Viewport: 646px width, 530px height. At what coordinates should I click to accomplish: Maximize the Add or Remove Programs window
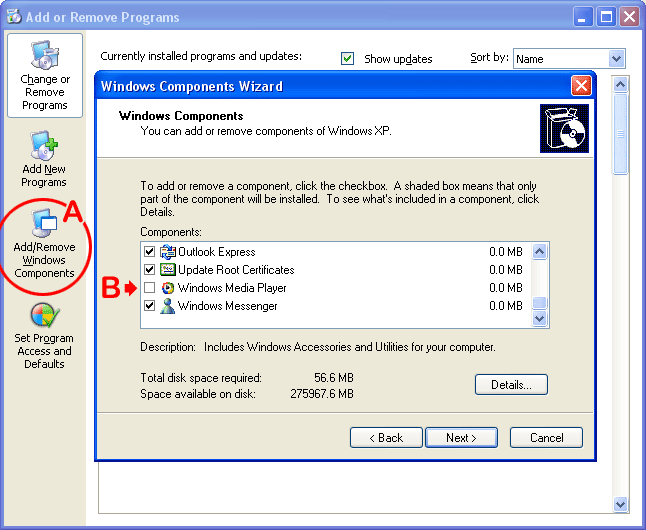tap(606, 17)
